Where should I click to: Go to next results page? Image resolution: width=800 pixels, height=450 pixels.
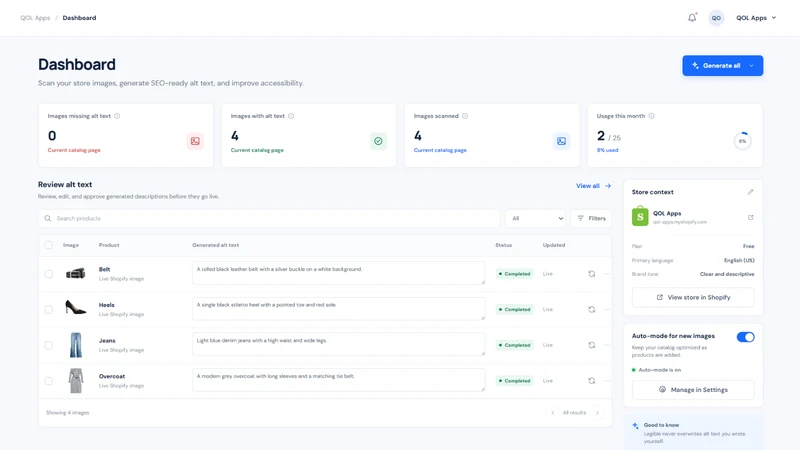click(x=597, y=413)
